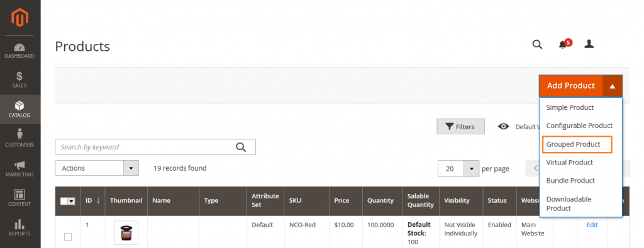
Task: Open the Sales sidebar menu
Action: (x=19, y=80)
